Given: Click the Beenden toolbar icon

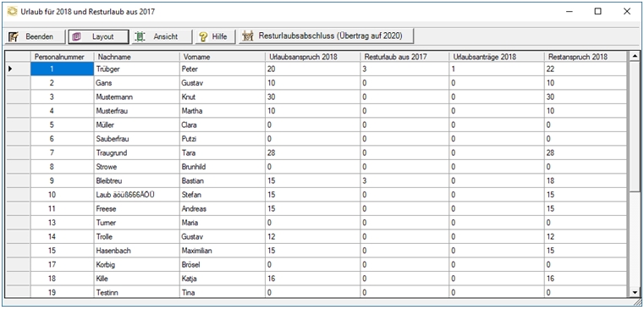Looking at the screenshot, I should (14, 36).
